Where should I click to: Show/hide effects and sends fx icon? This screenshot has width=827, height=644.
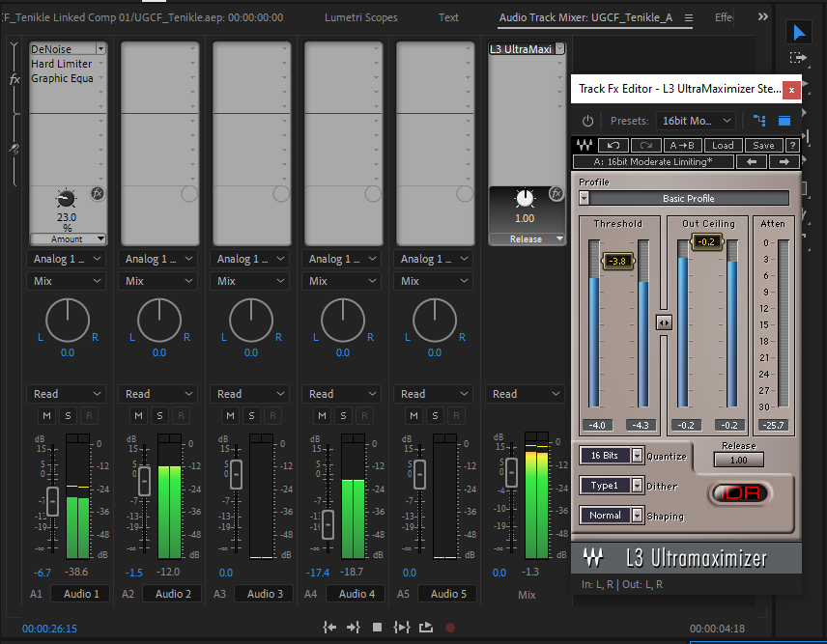[14, 79]
